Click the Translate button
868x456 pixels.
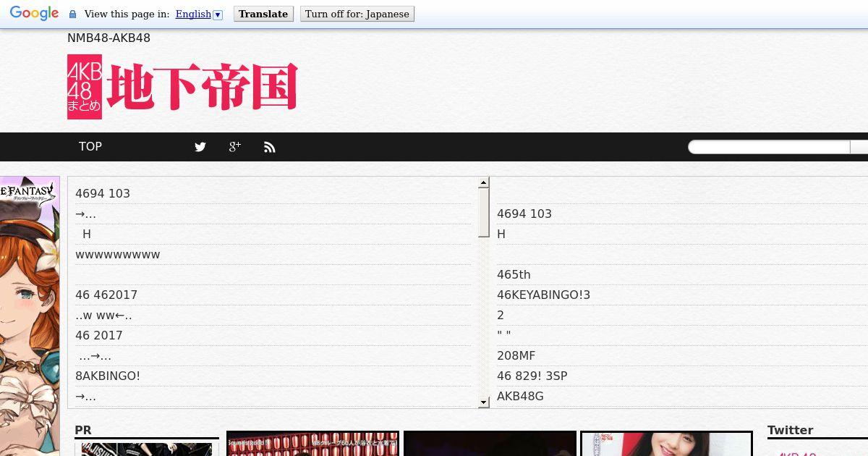tap(263, 14)
